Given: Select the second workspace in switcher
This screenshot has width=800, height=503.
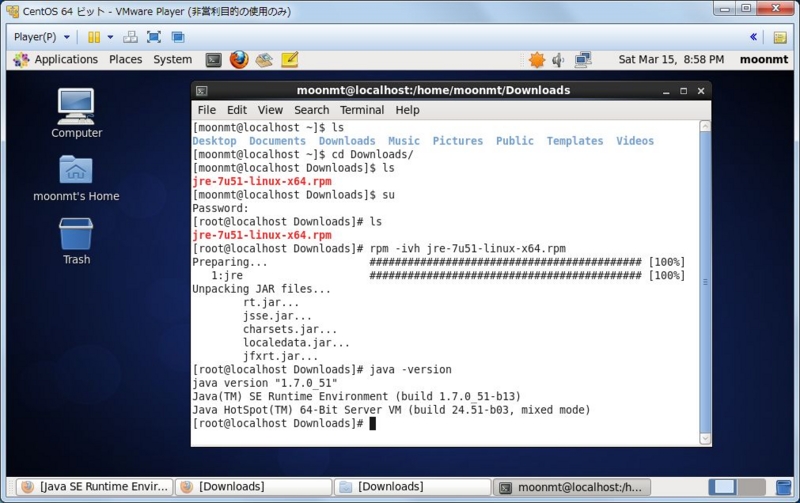Looking at the screenshot, I should pyautogui.click(x=751, y=488).
